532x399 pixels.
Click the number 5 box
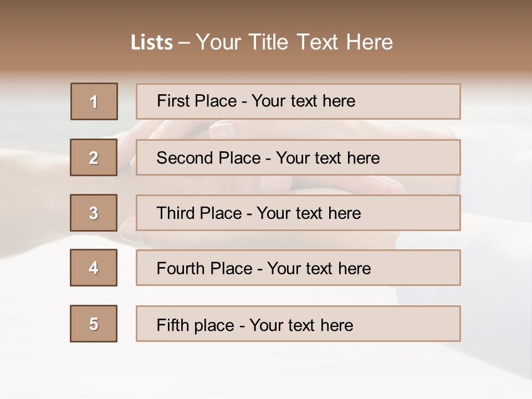(x=94, y=324)
